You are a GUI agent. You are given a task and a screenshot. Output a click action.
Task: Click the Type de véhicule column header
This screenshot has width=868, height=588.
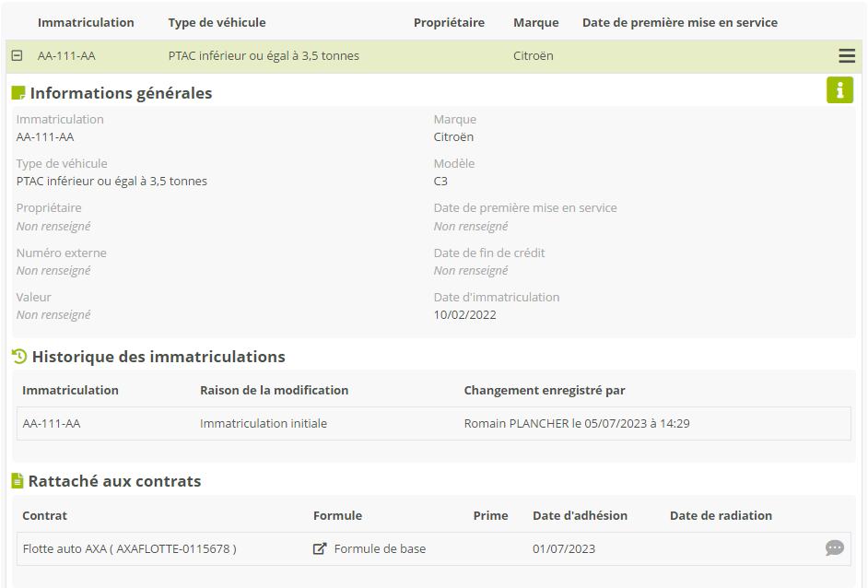point(217,22)
